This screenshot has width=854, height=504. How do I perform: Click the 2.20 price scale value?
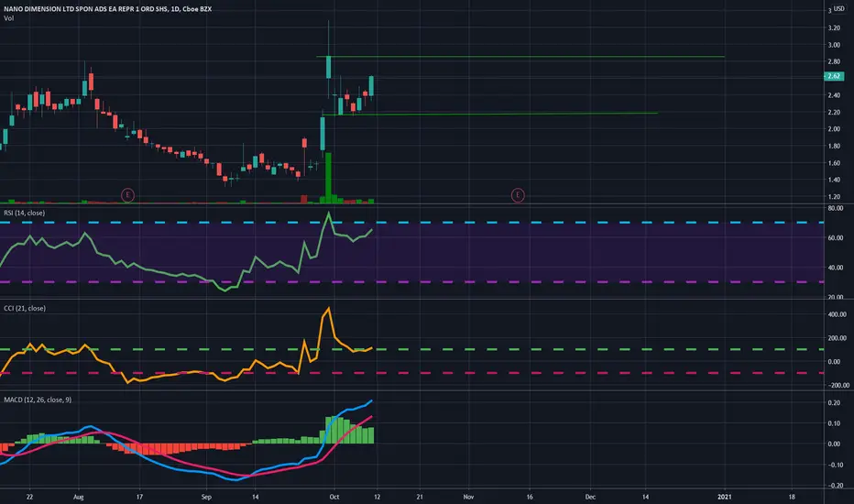(x=834, y=112)
